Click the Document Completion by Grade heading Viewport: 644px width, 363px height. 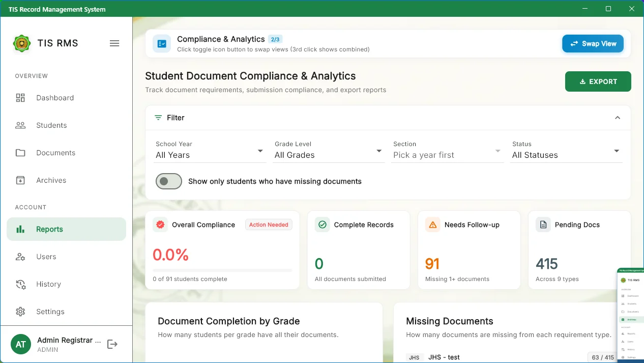click(229, 321)
